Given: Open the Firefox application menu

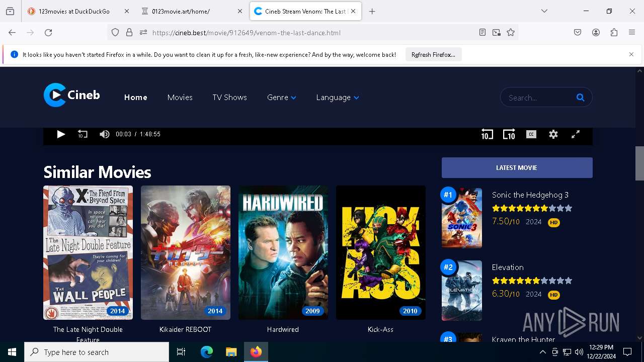Looking at the screenshot, I should pyautogui.click(x=632, y=33).
